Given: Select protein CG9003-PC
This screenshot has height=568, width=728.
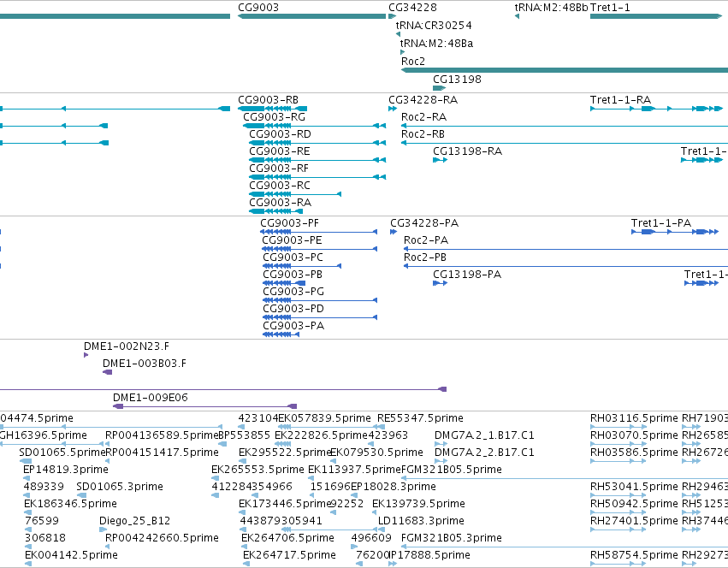Looking at the screenshot, I should point(302,266).
